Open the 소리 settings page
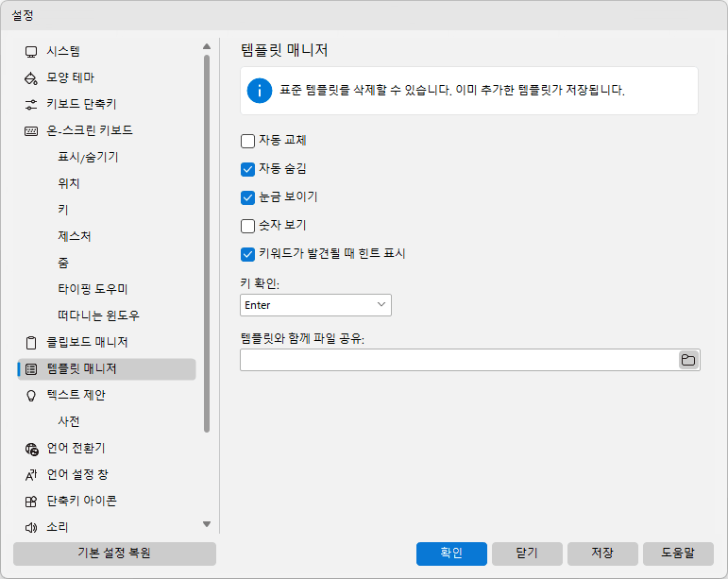The width and height of the screenshot is (728, 579). point(107,527)
